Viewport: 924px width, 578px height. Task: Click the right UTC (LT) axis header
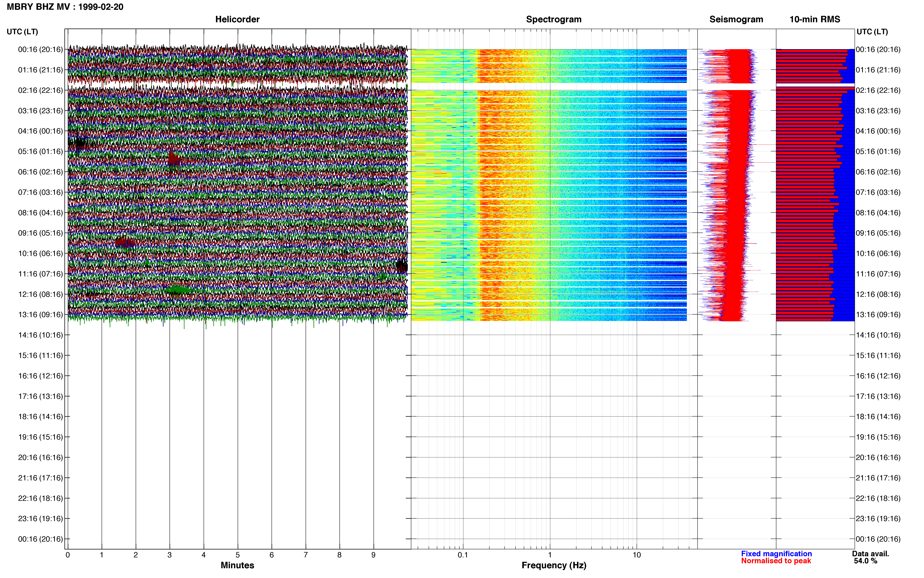[872, 32]
